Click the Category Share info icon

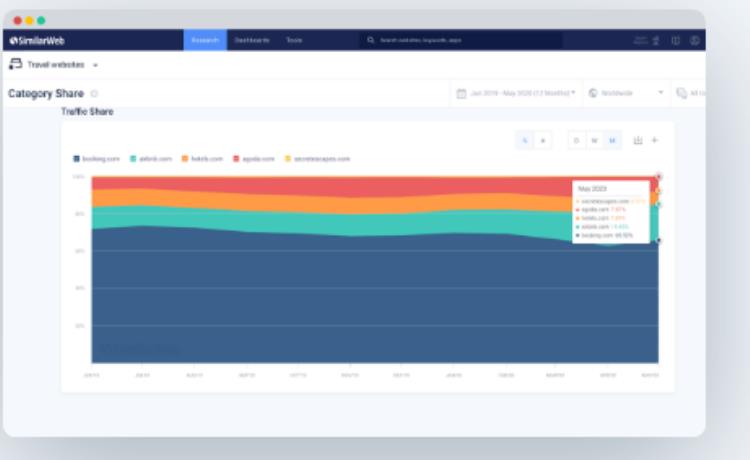(94, 93)
